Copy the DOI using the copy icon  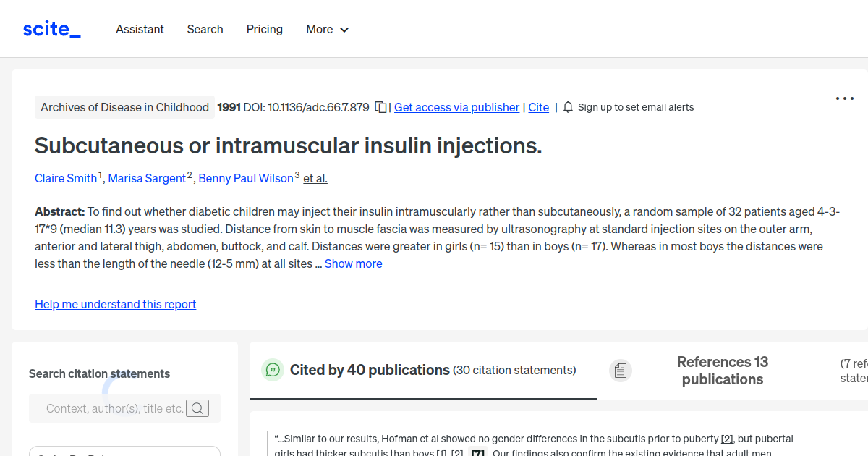[x=381, y=106]
